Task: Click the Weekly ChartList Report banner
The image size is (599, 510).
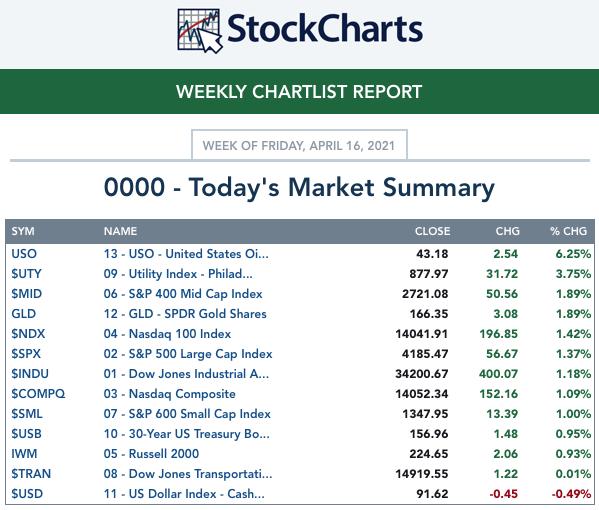Action: click(x=300, y=92)
